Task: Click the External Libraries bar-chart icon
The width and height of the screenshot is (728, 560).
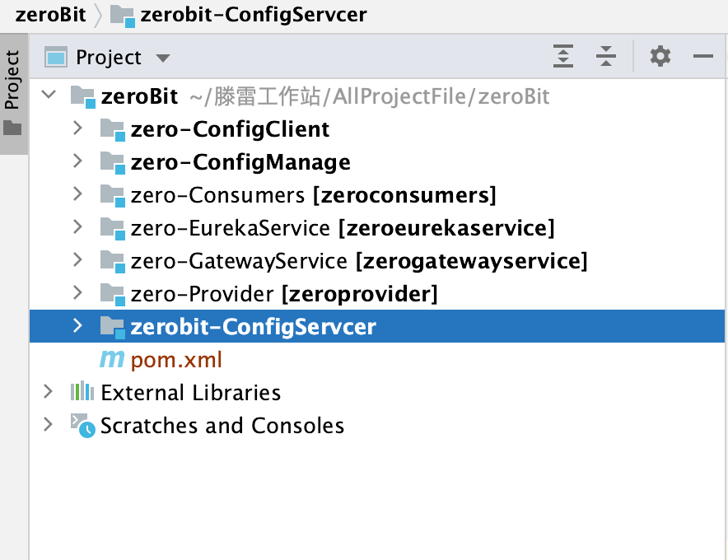Action: coord(82,391)
